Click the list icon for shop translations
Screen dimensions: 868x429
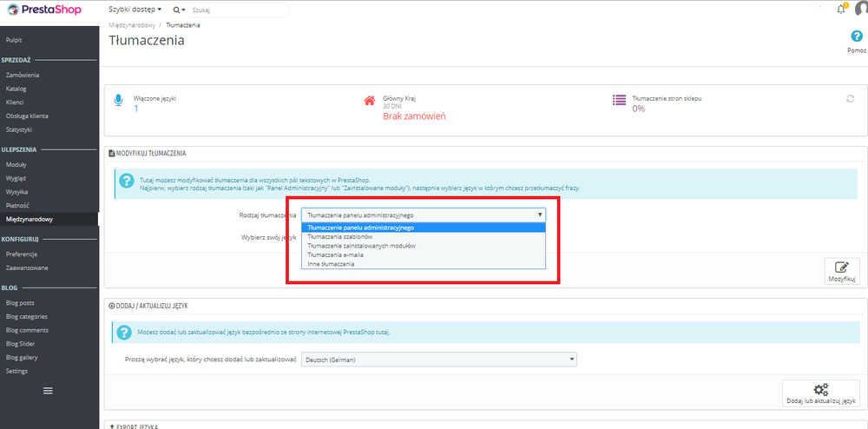pos(619,100)
